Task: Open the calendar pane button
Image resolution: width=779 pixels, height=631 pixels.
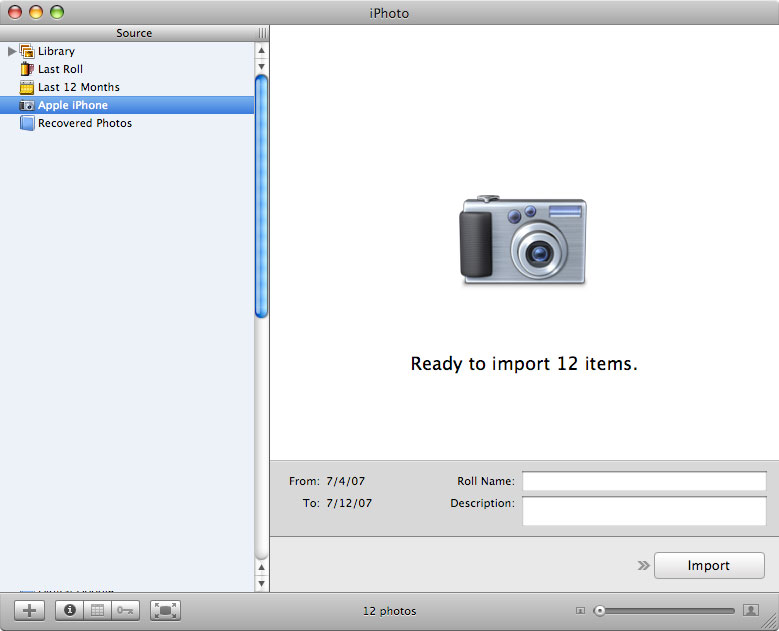Action: (97, 610)
